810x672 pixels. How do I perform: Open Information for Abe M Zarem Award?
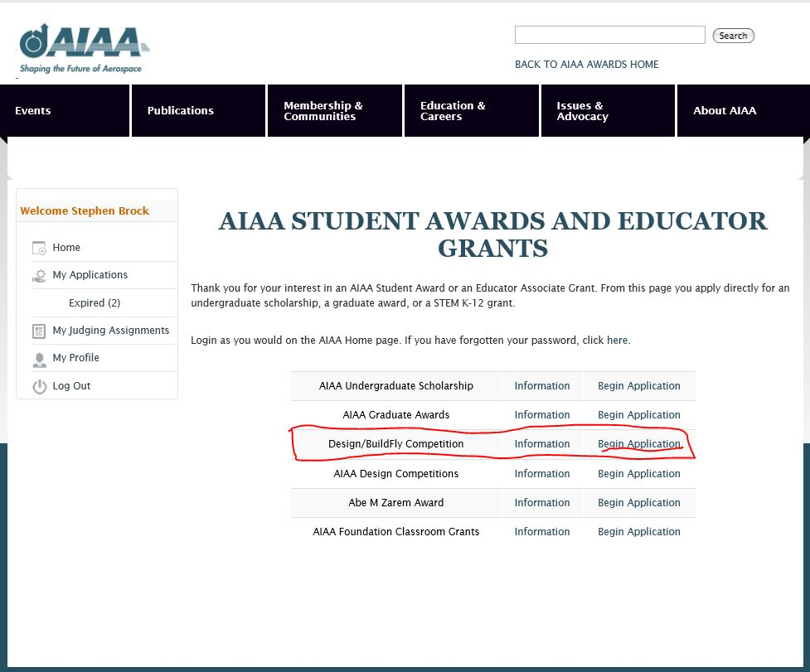pos(542,502)
